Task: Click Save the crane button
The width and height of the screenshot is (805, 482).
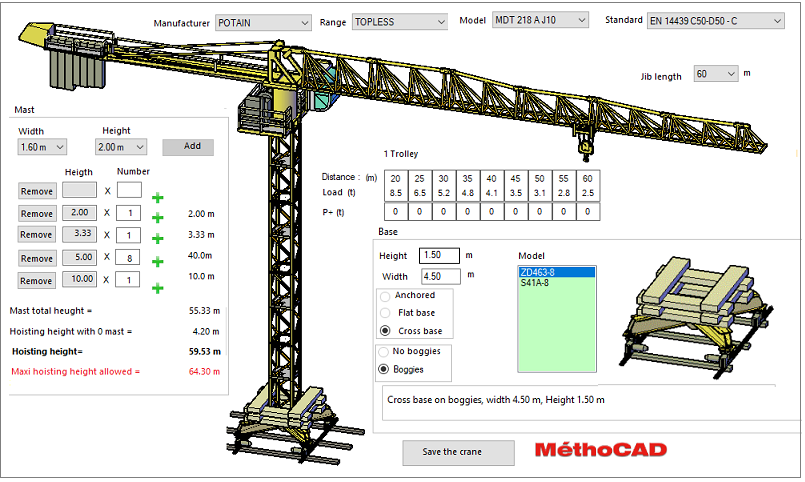Action: coord(458,452)
